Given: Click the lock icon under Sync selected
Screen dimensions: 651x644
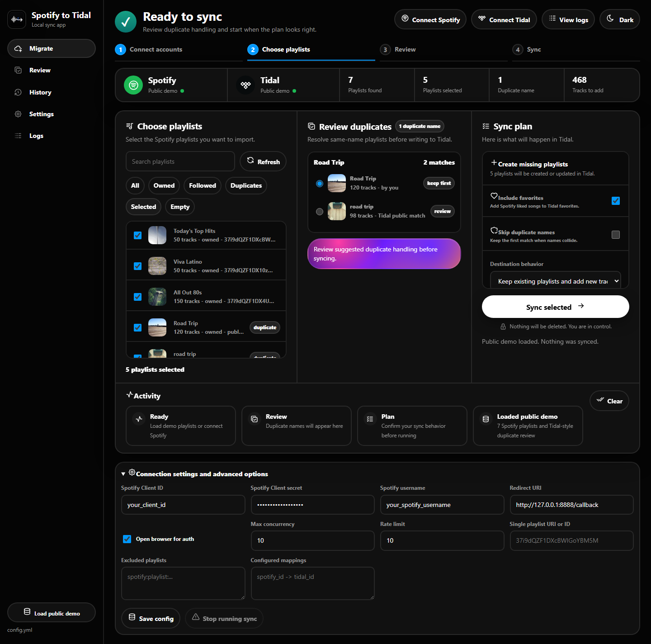Looking at the screenshot, I should click(x=503, y=327).
